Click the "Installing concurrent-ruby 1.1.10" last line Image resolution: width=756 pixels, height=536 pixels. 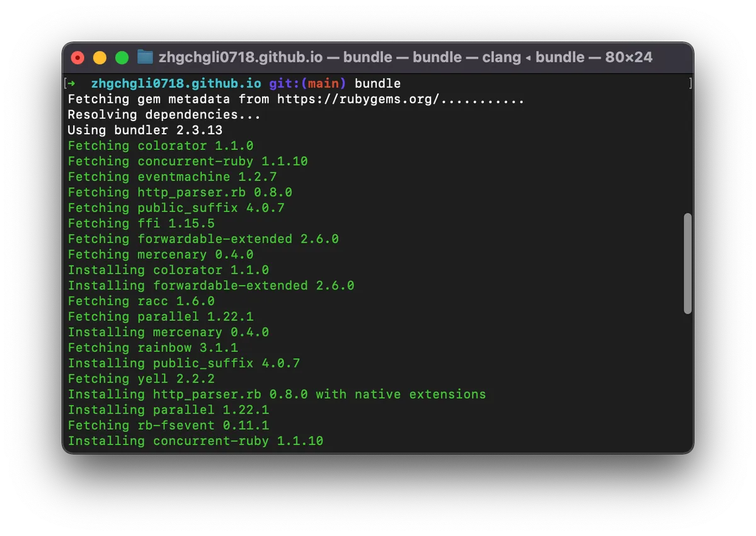[x=195, y=441]
